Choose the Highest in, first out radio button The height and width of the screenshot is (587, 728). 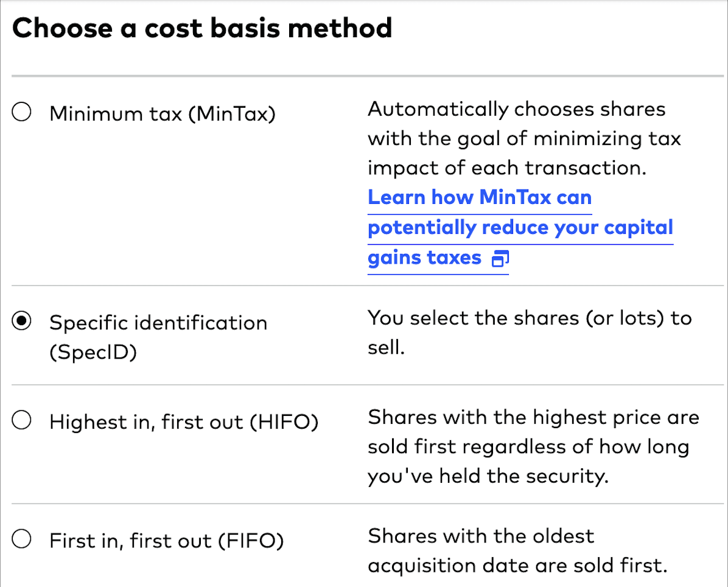pos(22,421)
